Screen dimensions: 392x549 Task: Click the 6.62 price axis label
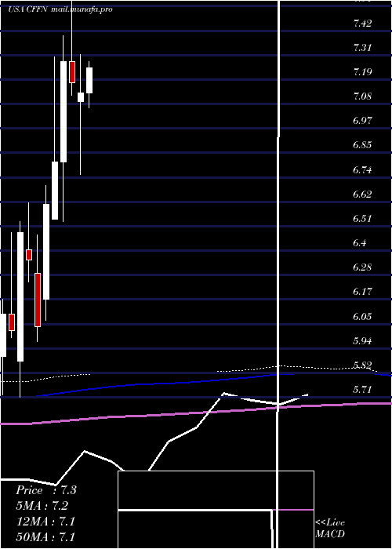click(362, 195)
